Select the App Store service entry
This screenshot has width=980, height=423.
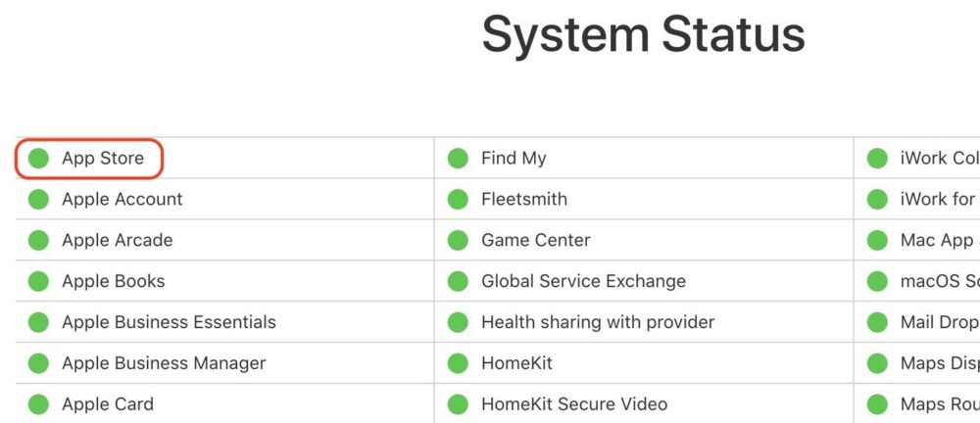click(103, 158)
